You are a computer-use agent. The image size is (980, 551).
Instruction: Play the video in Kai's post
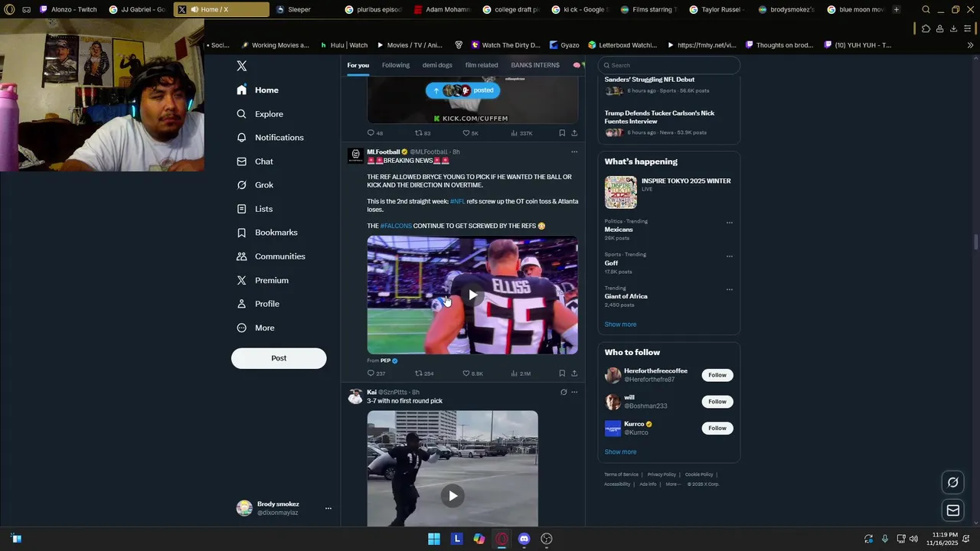(452, 496)
